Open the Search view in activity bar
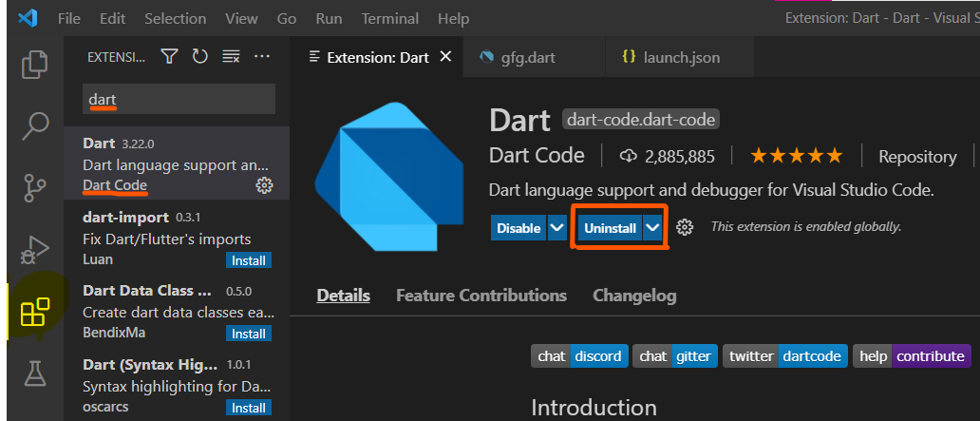 pos(34,125)
